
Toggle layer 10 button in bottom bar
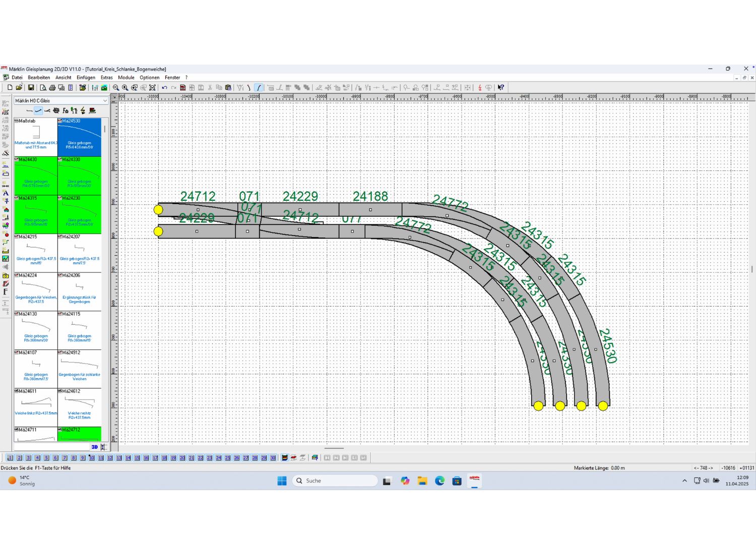[x=92, y=458]
